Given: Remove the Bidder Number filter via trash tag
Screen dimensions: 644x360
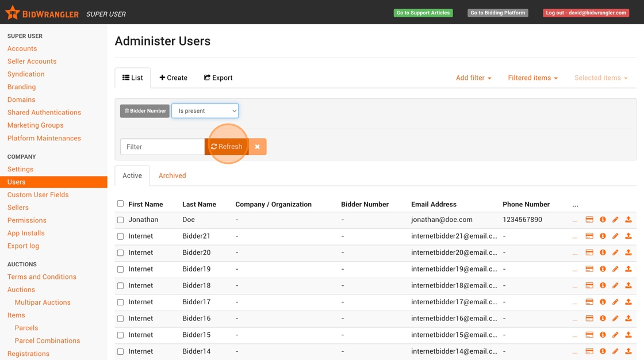Looking at the screenshot, I should [x=144, y=111].
